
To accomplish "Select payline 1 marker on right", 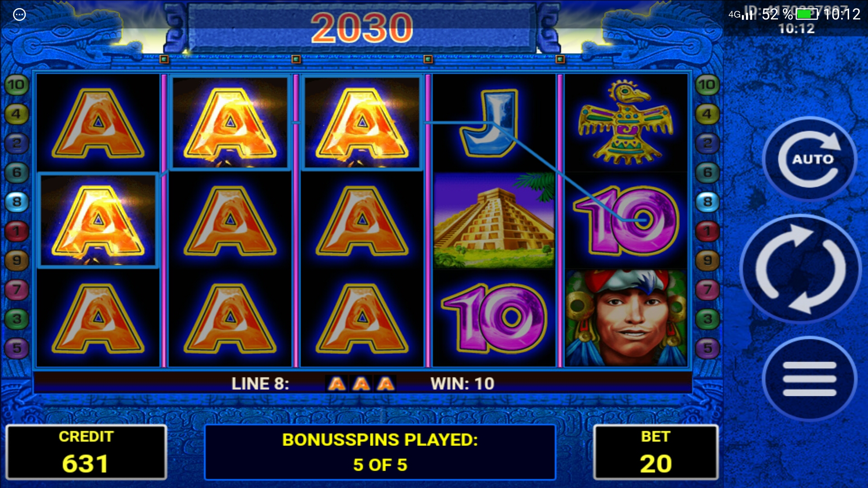I will [708, 231].
